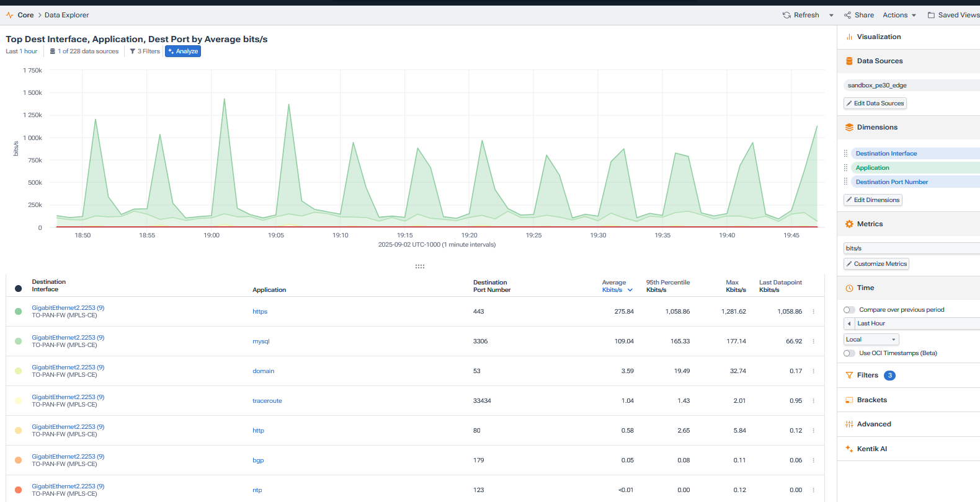Screen dimensions: 980x502
Task: Toggle bgp series orange color dot
Action: click(18, 460)
